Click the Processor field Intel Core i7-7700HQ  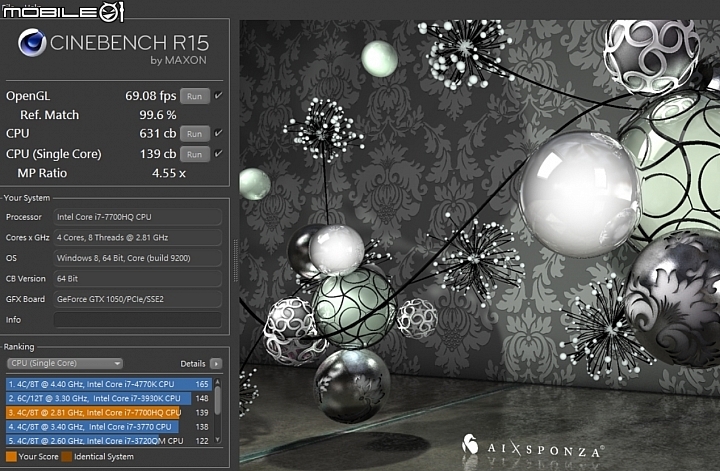coord(138,217)
